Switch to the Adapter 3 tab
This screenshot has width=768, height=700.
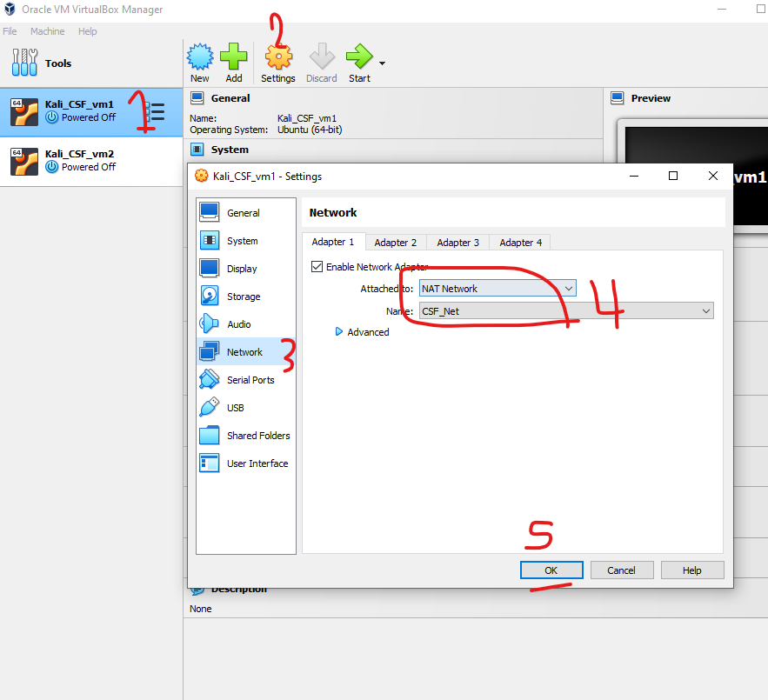pos(458,243)
